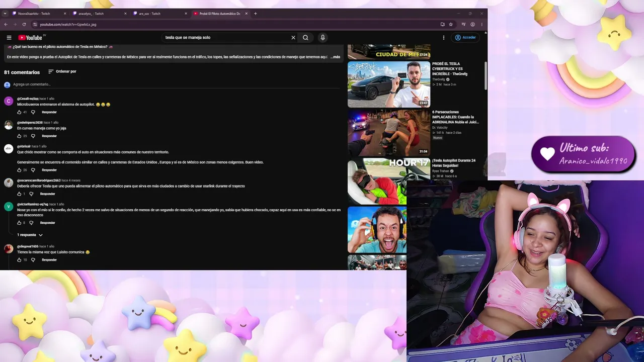Open the CIUDAD DE MÉ video thumbnail
Viewport: 644px width, 362px height.
(389, 52)
